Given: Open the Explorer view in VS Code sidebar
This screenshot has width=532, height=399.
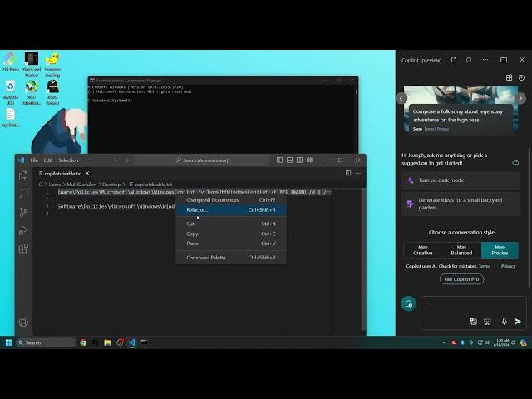Looking at the screenshot, I should point(23,175).
